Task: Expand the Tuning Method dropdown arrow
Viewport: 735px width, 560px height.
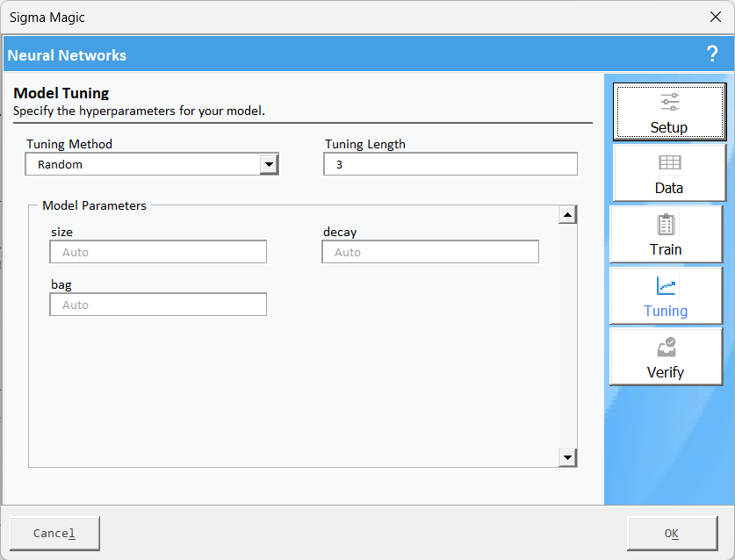Action: tap(269, 164)
